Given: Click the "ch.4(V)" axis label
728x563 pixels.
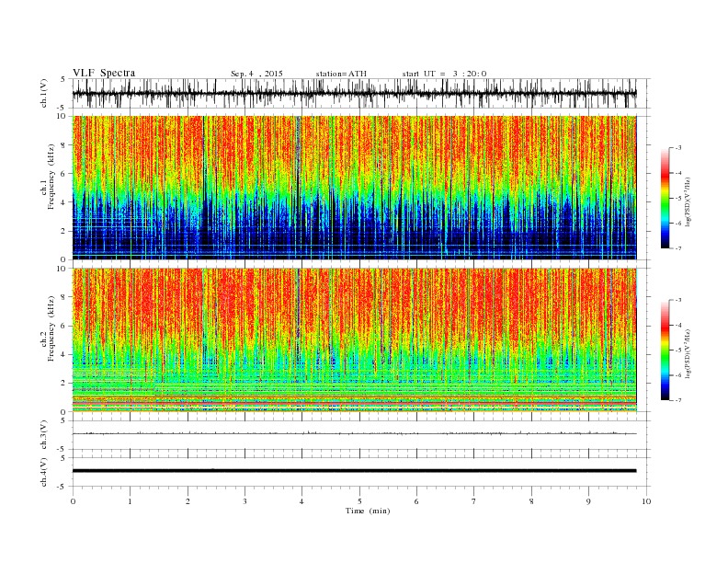Looking at the screenshot, I should (44, 472).
